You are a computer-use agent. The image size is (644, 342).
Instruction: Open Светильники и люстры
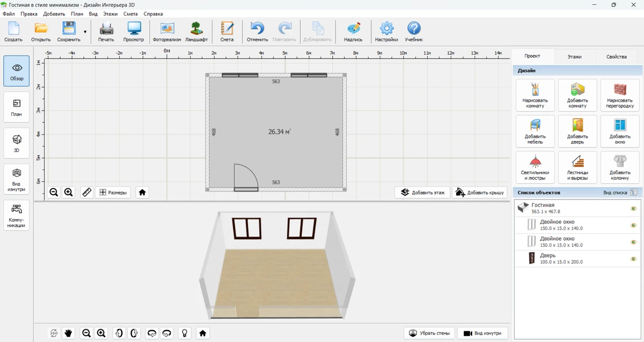coord(535,167)
